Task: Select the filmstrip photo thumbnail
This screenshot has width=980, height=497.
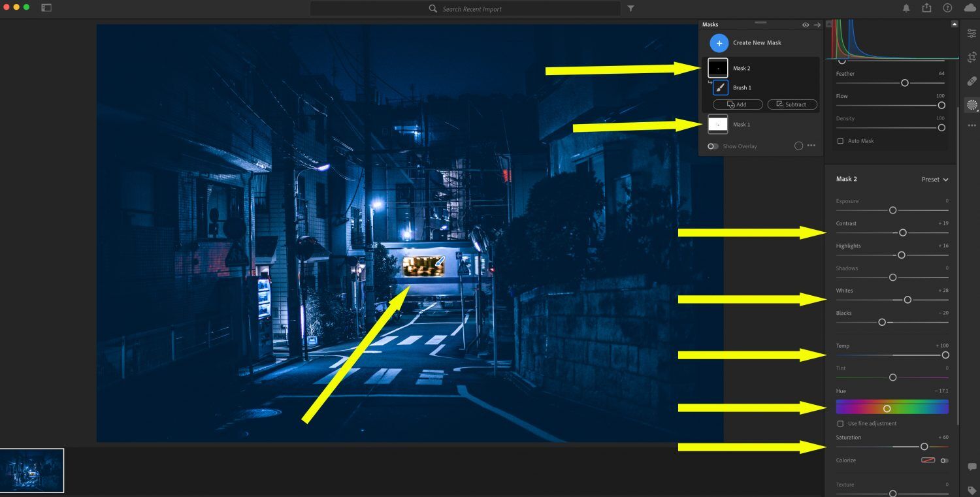Action: [x=32, y=470]
